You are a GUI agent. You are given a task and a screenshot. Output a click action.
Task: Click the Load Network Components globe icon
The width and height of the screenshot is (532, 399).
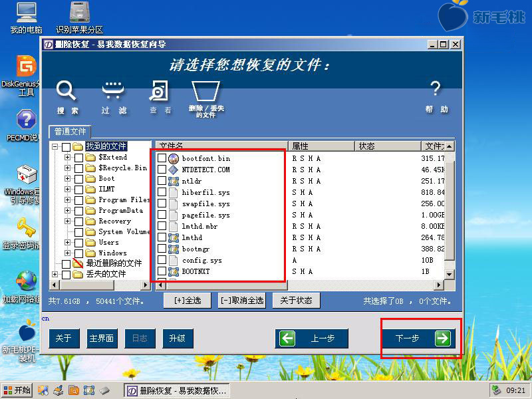tap(26, 281)
